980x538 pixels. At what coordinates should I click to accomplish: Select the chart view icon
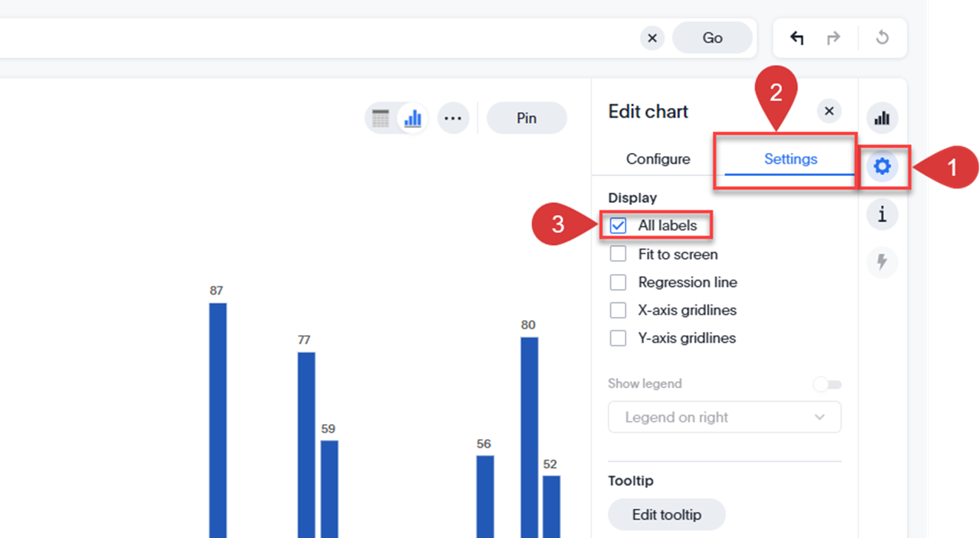coord(413,119)
